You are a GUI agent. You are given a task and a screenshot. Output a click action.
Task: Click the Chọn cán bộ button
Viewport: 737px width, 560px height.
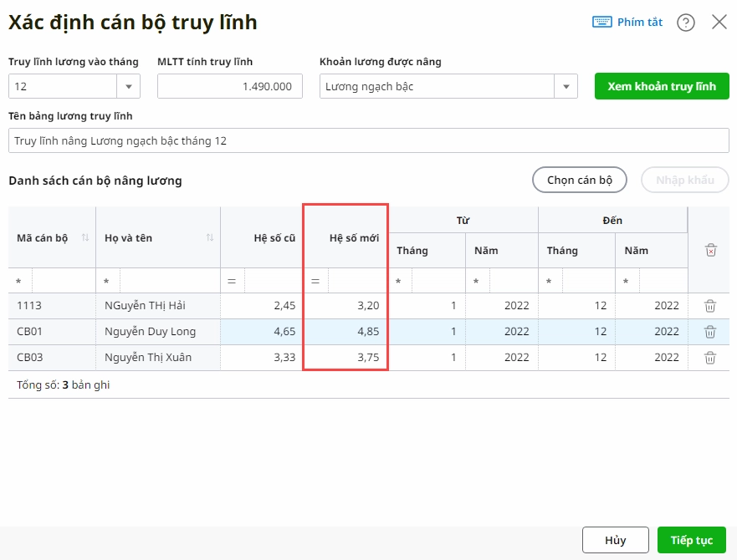coord(580,180)
